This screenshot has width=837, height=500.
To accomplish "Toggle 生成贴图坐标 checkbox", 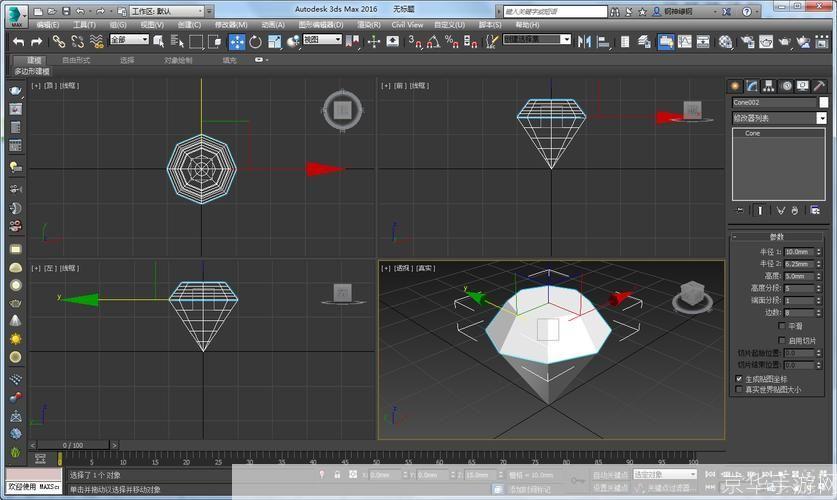I will point(739,379).
